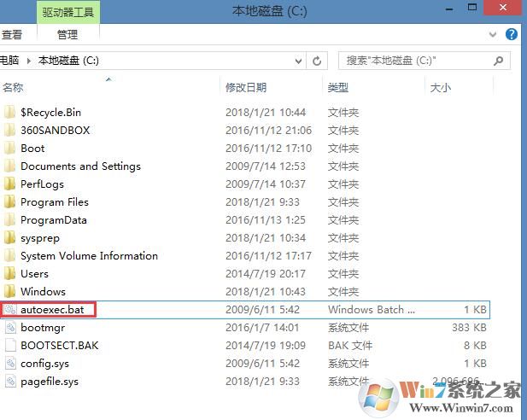Click the 1 KB size of config.sys
The height and width of the screenshot is (420, 527).
click(x=475, y=364)
